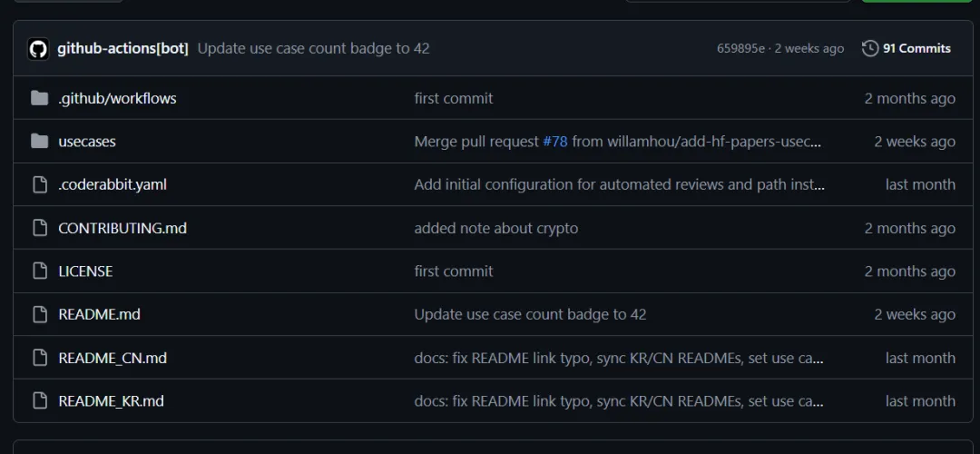Open latest commit 'Update use case count badge' message

point(313,49)
